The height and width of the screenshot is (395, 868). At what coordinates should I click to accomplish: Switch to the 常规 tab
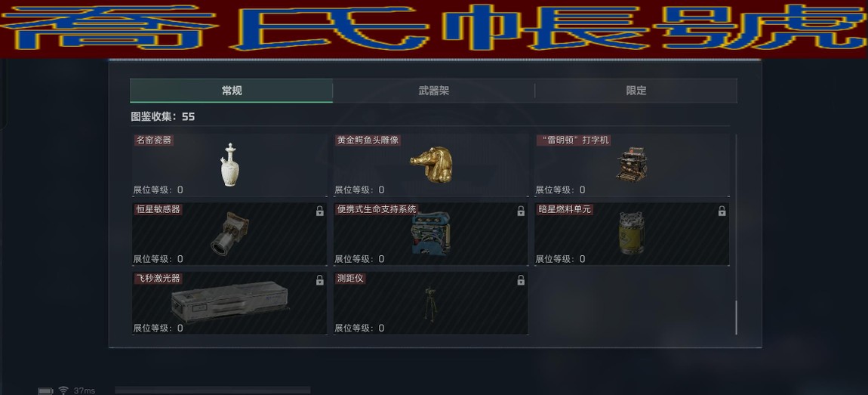coord(232,91)
